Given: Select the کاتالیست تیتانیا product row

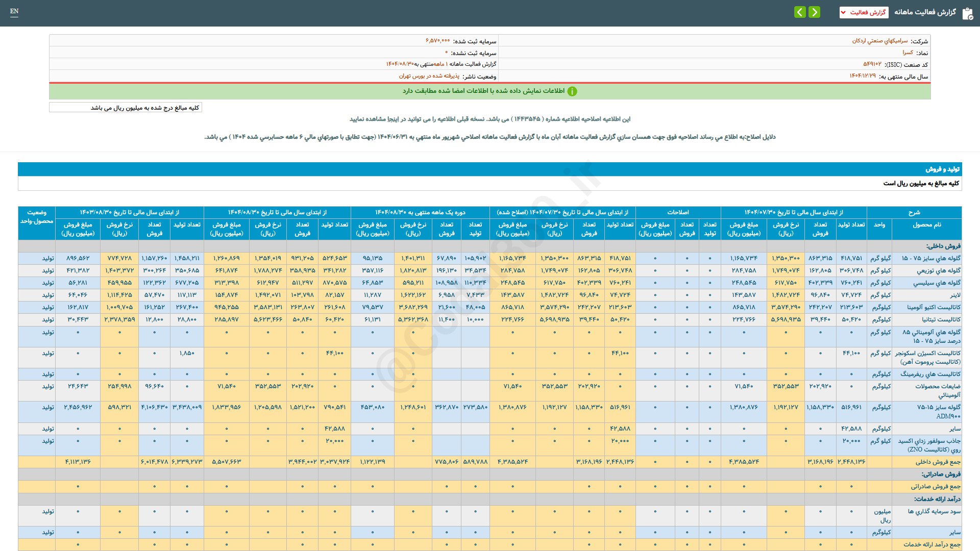Looking at the screenshot, I should pyautogui.click(x=941, y=319).
